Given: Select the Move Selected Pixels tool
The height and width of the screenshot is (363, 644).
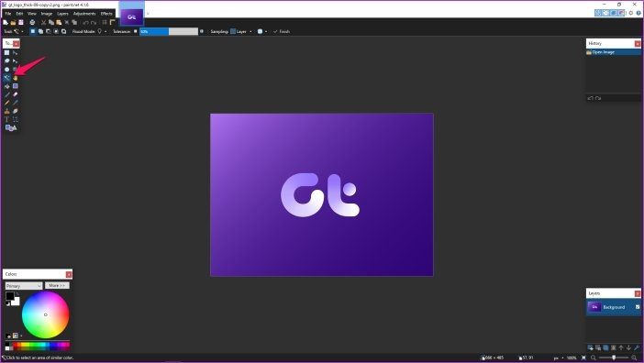Looking at the screenshot, I should 16,52.
